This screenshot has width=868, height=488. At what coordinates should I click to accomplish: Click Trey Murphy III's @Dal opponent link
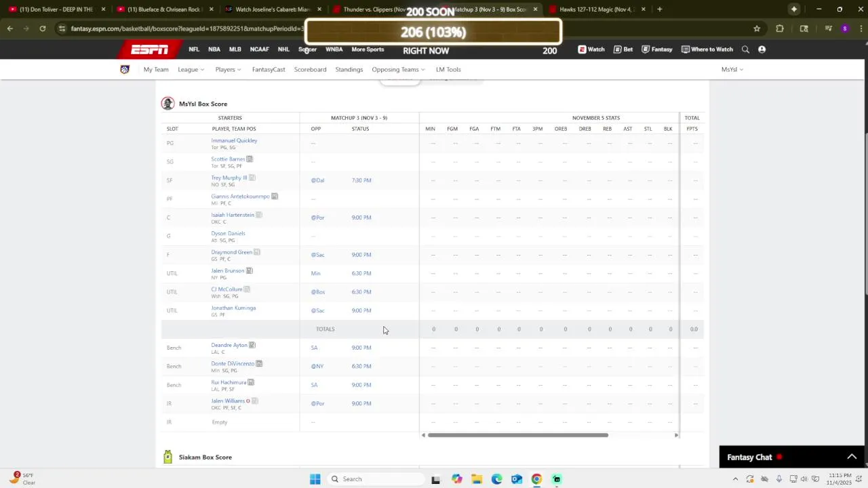317,180
